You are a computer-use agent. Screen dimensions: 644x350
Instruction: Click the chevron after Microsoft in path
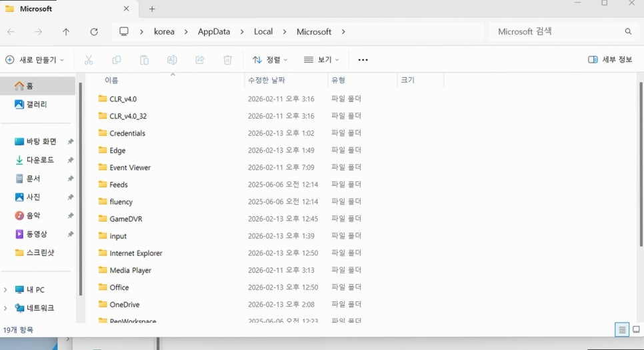[x=343, y=31]
